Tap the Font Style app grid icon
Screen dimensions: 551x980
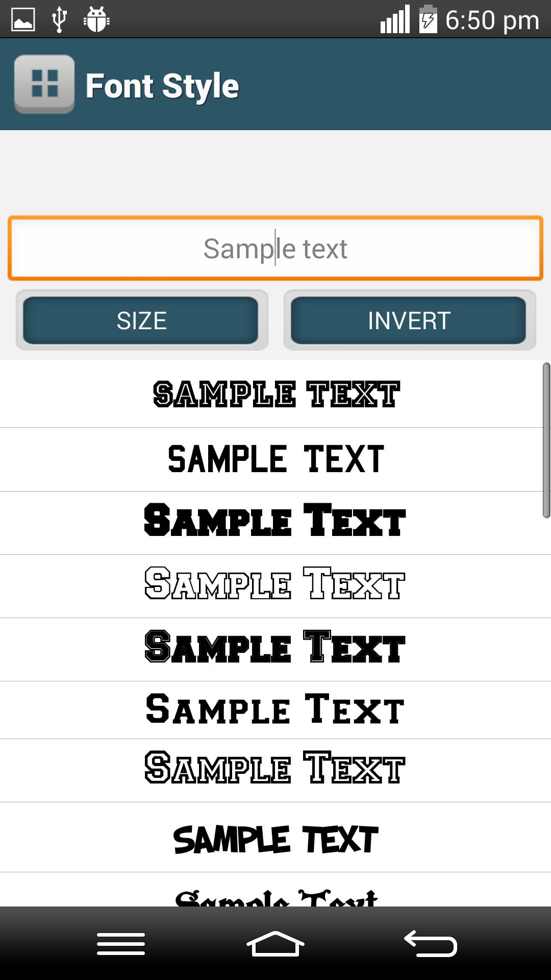44,84
